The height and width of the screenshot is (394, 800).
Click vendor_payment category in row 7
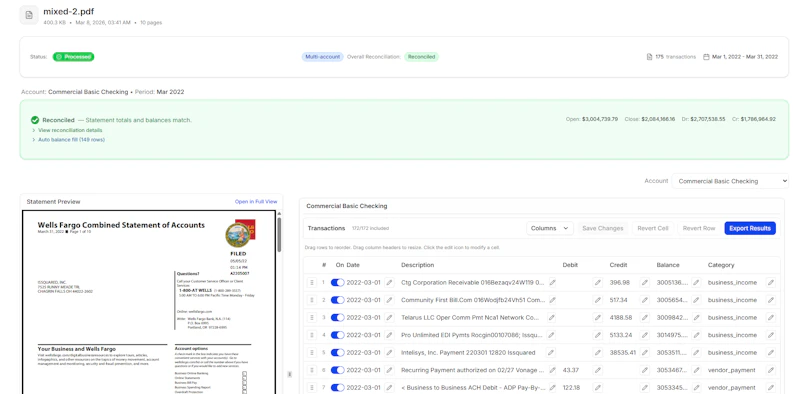(x=732, y=388)
